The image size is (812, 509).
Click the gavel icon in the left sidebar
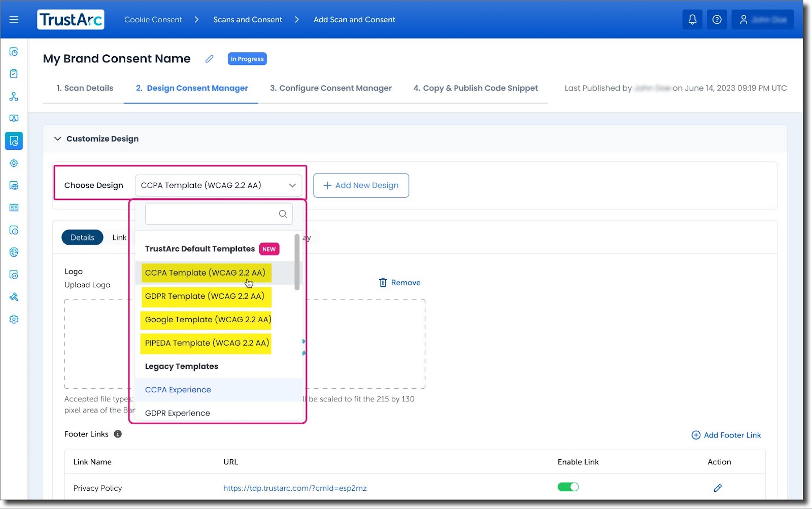pyautogui.click(x=14, y=297)
